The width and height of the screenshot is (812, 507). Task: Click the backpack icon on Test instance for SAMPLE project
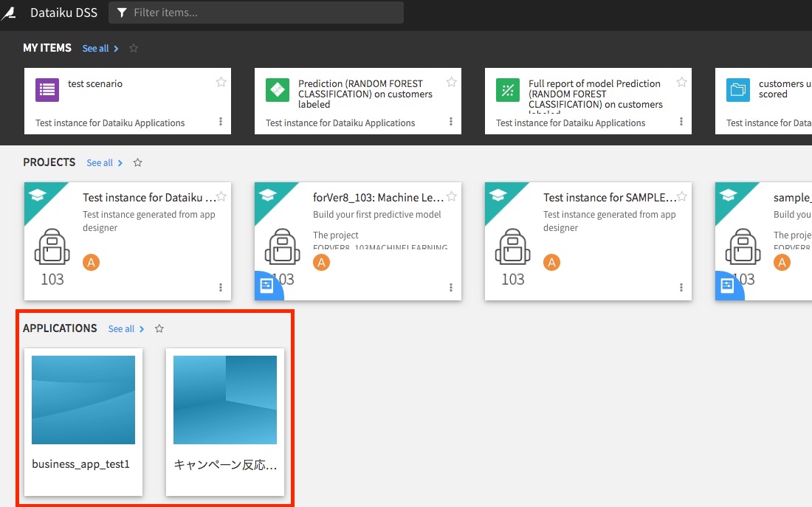point(513,247)
